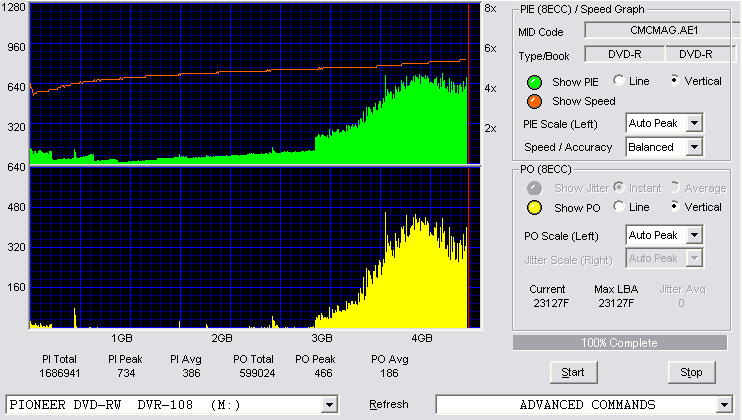The image size is (742, 420).
Task: Click the first DVD-R Type/Book field
Action: point(625,54)
